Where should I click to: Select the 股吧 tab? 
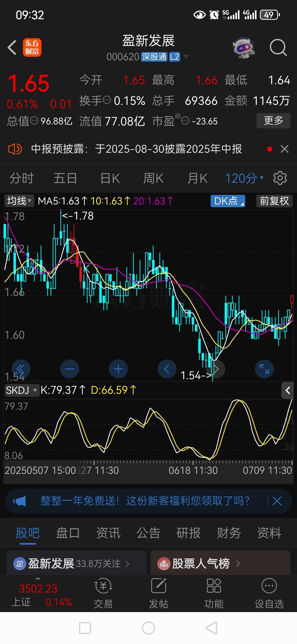coord(28,533)
